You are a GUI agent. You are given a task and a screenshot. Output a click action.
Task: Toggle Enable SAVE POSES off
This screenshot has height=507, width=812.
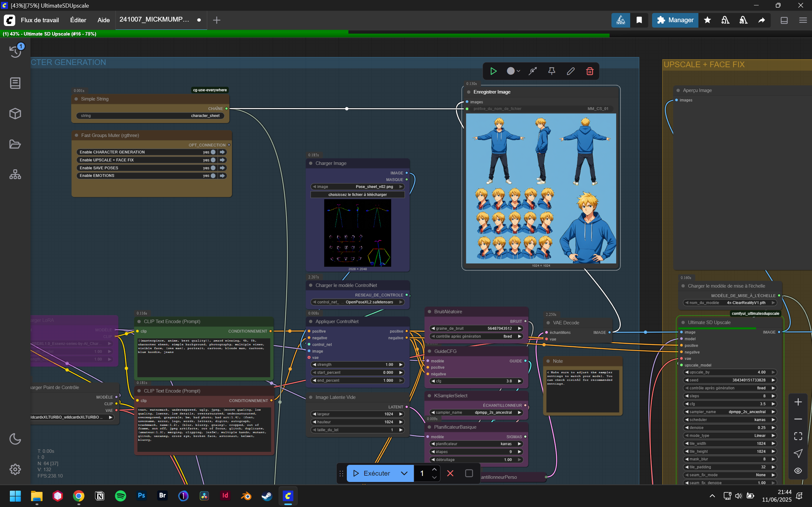pos(214,168)
